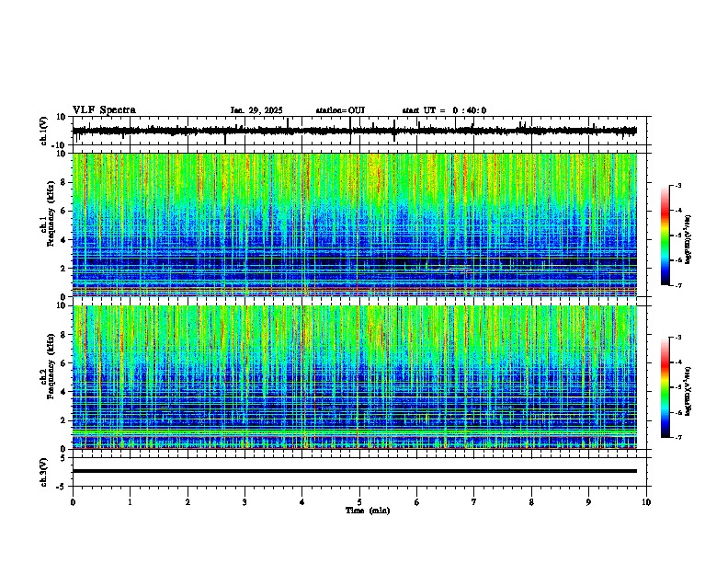Click the "-3" label on ch.1 colorbar
This screenshot has width=728, height=563.
click(678, 185)
